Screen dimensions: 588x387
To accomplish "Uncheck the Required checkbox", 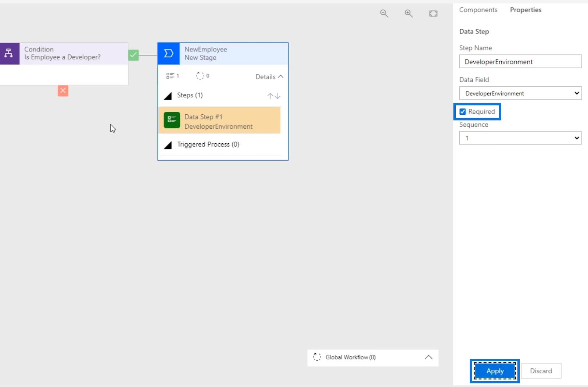I will (x=463, y=112).
